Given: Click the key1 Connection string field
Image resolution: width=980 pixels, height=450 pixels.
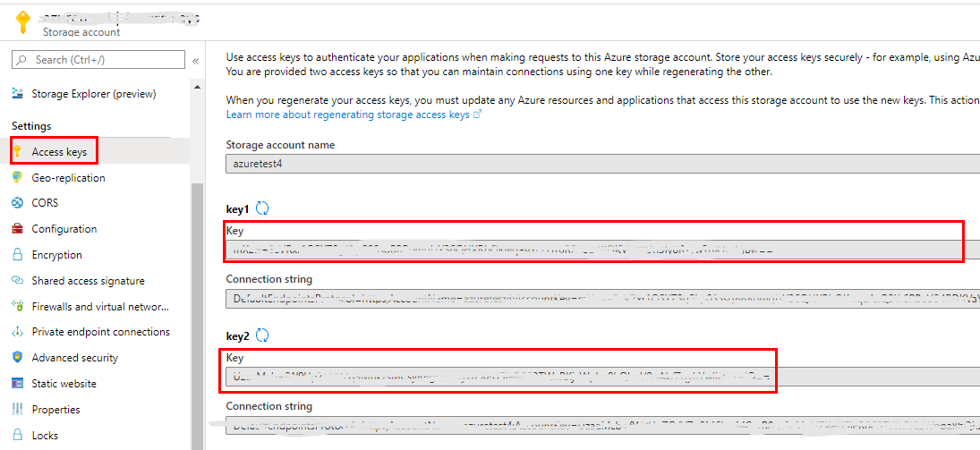Looking at the screenshot, I should 602,300.
